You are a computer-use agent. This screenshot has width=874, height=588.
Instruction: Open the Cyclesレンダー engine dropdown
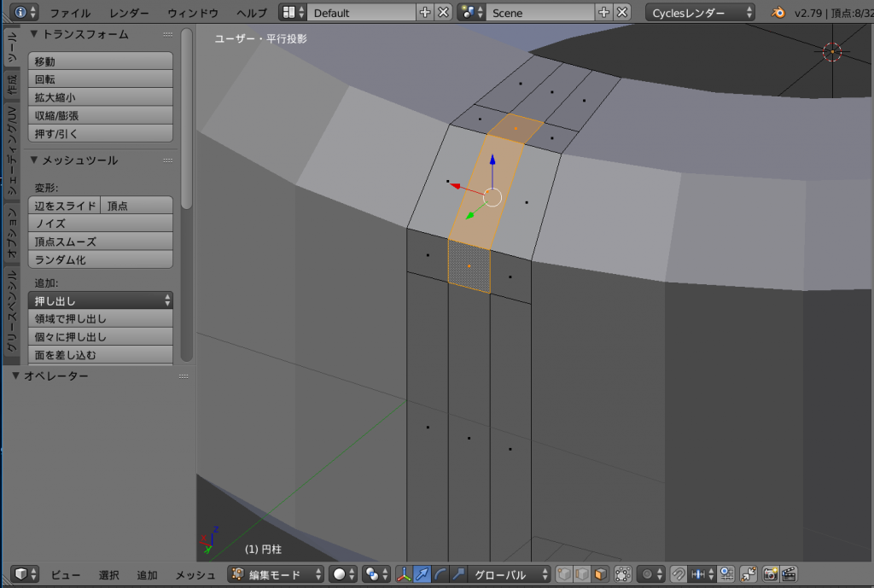click(x=701, y=13)
